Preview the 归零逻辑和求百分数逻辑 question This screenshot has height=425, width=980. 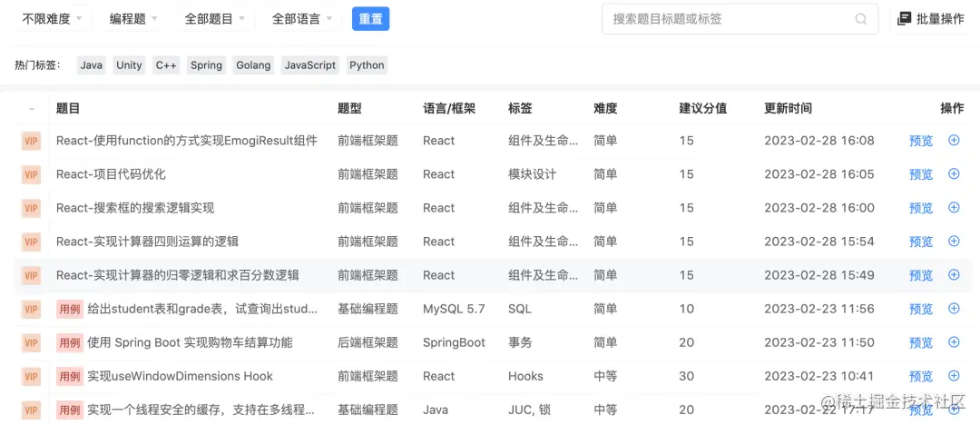921,275
